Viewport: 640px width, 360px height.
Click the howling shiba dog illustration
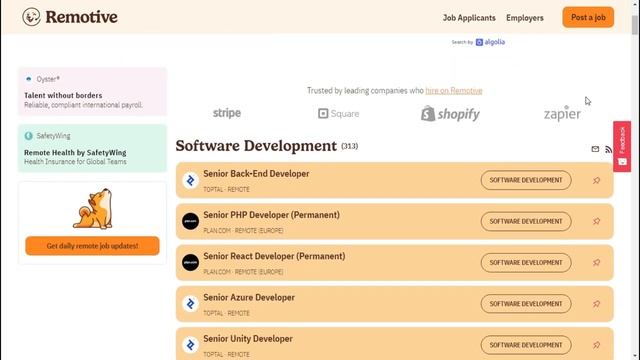click(x=93, y=209)
